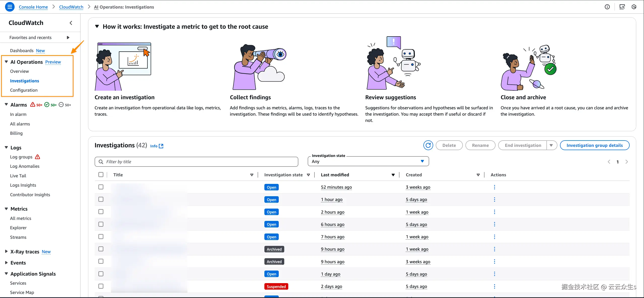Viewport: 644px width, 298px height.
Task: Expand the End investigation dropdown arrow
Action: tap(551, 145)
